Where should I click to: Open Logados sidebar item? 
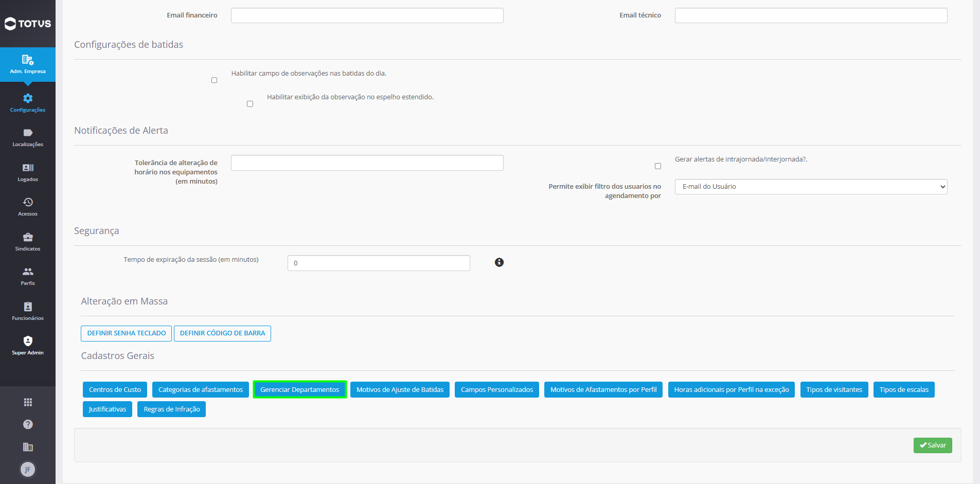click(x=28, y=173)
